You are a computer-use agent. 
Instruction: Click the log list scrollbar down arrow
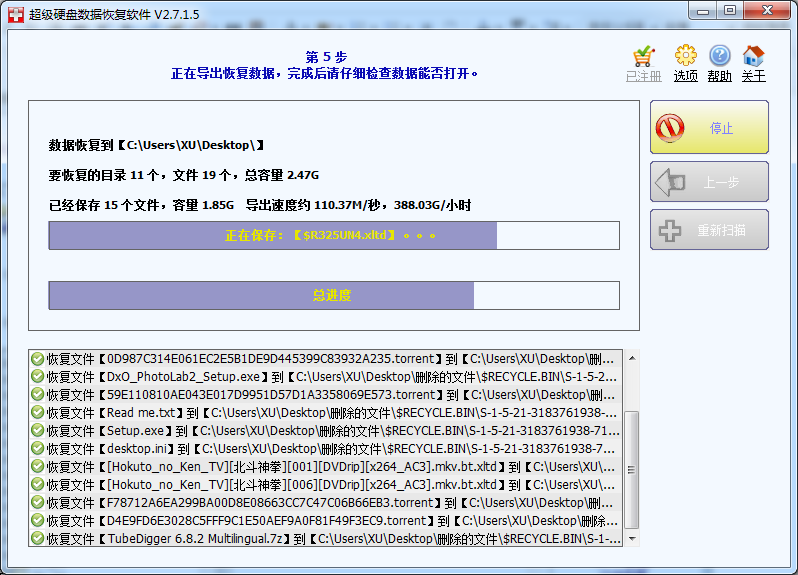click(x=631, y=540)
